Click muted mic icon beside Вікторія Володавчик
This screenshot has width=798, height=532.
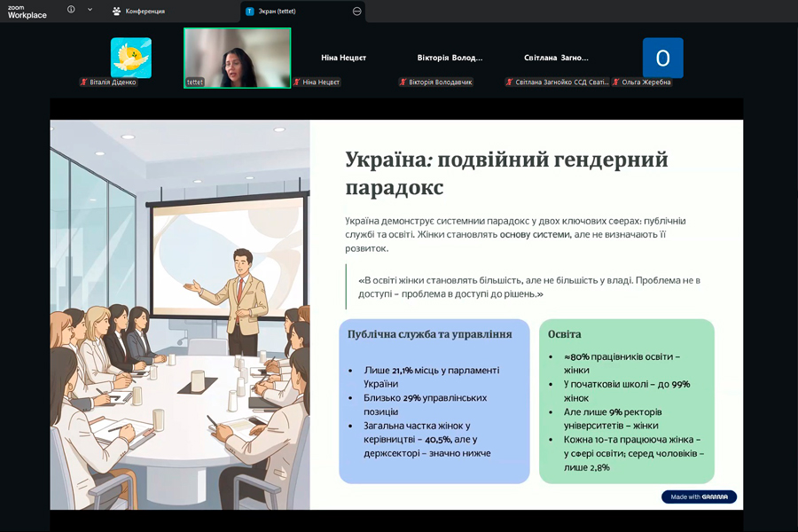(403, 82)
